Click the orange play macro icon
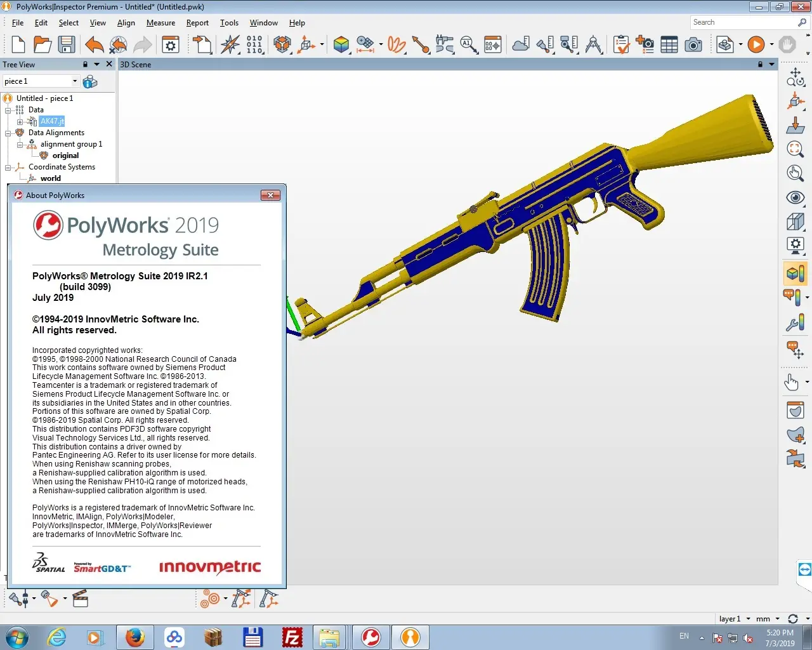This screenshot has width=812, height=650. click(756, 44)
